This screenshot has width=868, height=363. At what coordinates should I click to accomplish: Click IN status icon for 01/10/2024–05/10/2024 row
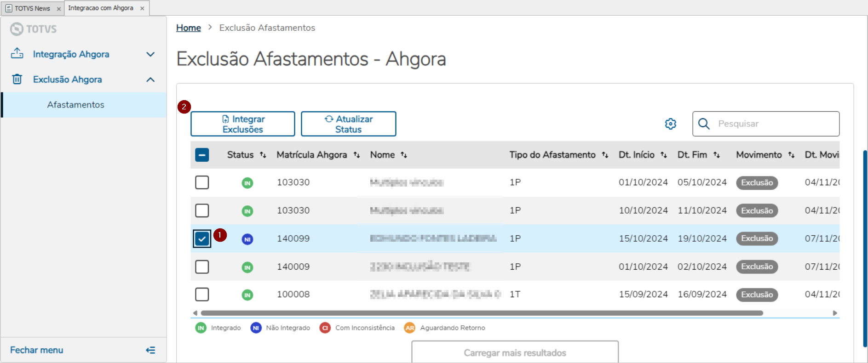point(247,183)
